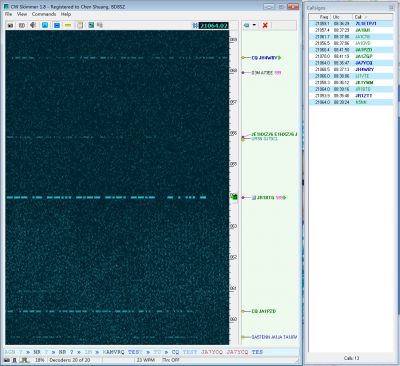Click the teal square toolbar icon
The image size is (400, 366).
pos(91,25)
